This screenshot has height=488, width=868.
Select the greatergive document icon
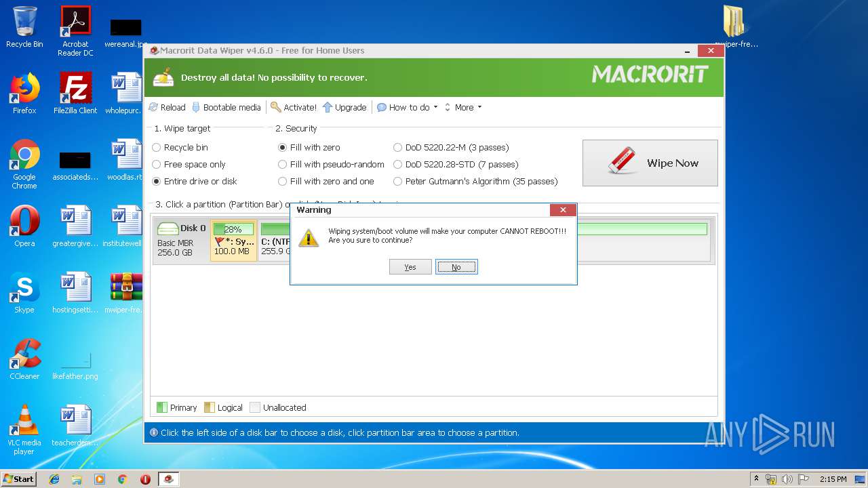(75, 226)
